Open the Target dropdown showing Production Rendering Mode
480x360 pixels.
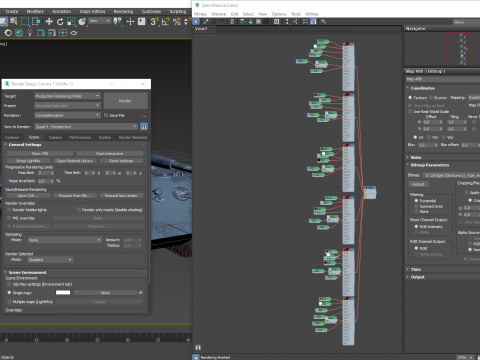click(x=68, y=96)
